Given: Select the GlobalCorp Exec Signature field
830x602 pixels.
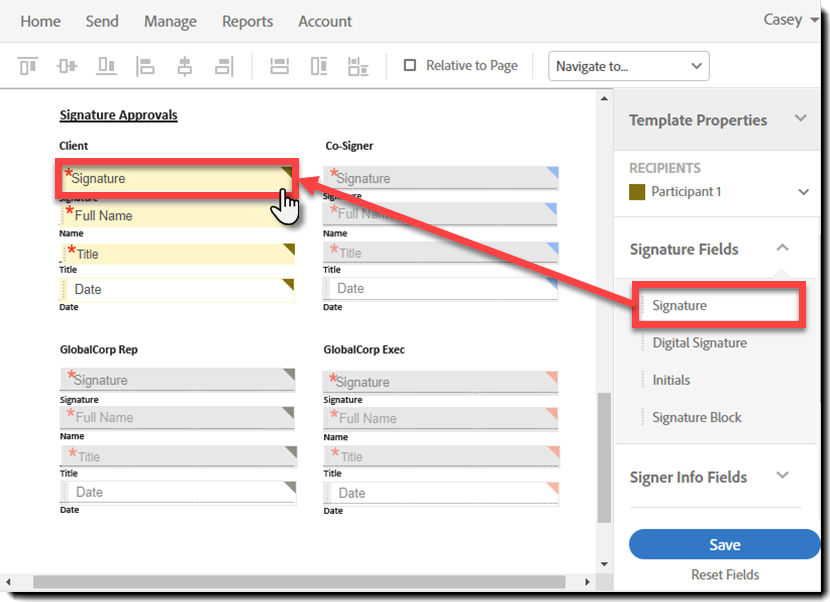Looking at the screenshot, I should click(x=441, y=382).
